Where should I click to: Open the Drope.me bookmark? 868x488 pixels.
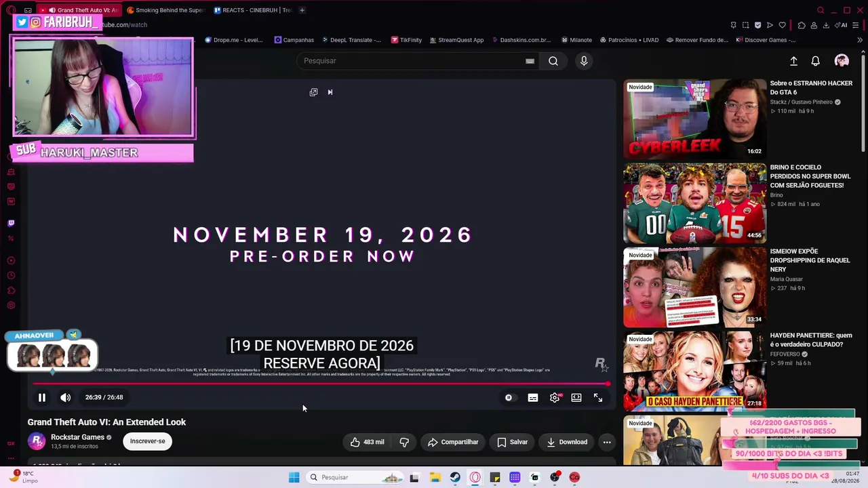234,40
